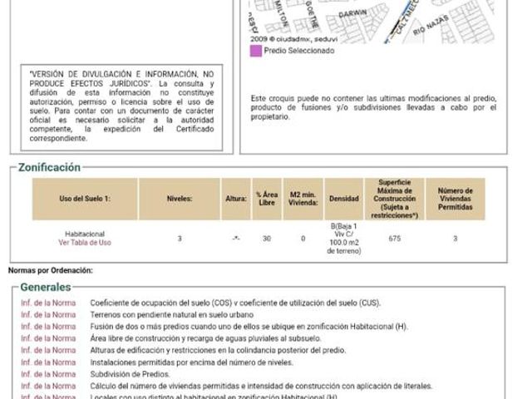
Task: Click the Número de Viviendas Permitidas header
Action: tap(456, 199)
